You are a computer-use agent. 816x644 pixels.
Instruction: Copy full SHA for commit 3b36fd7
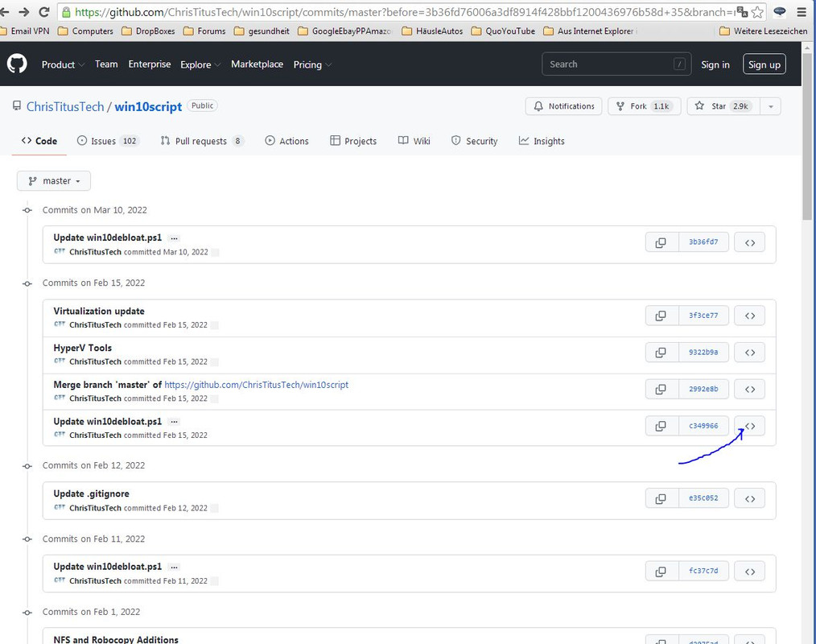click(661, 242)
